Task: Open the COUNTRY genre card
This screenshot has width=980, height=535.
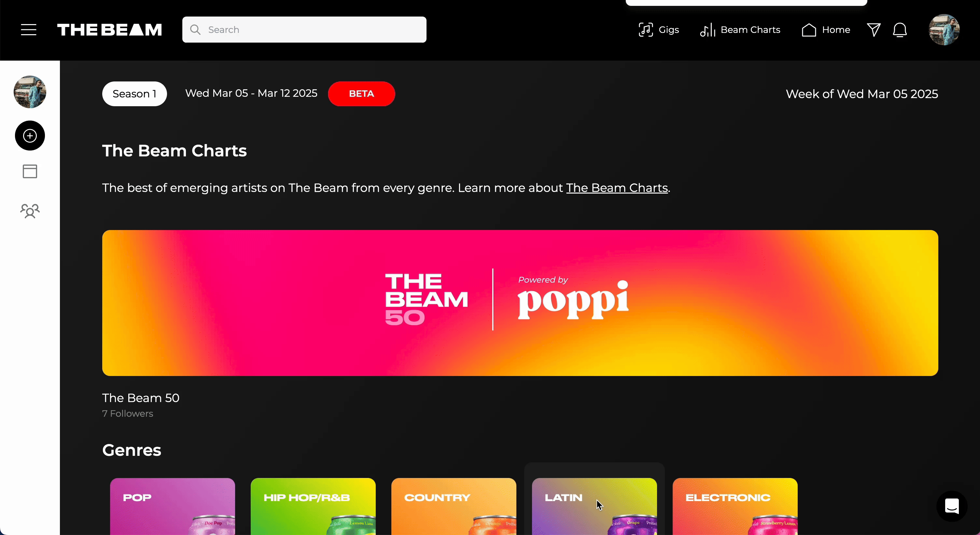Action: point(454,506)
